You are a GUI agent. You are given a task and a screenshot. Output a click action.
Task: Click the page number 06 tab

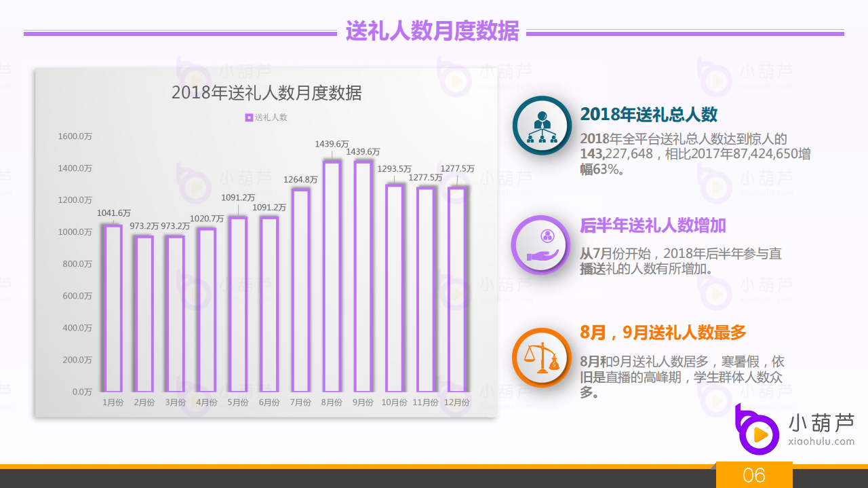(755, 475)
